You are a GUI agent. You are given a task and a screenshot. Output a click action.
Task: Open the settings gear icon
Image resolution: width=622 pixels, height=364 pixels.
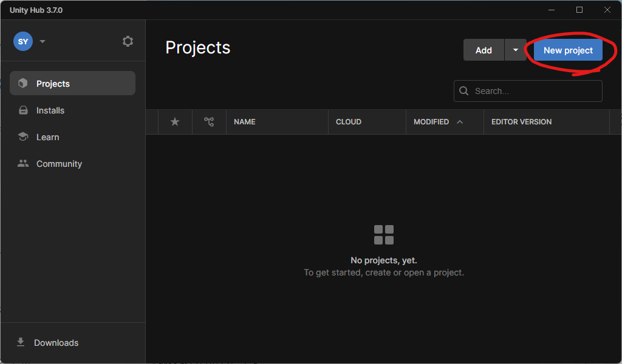(x=128, y=41)
